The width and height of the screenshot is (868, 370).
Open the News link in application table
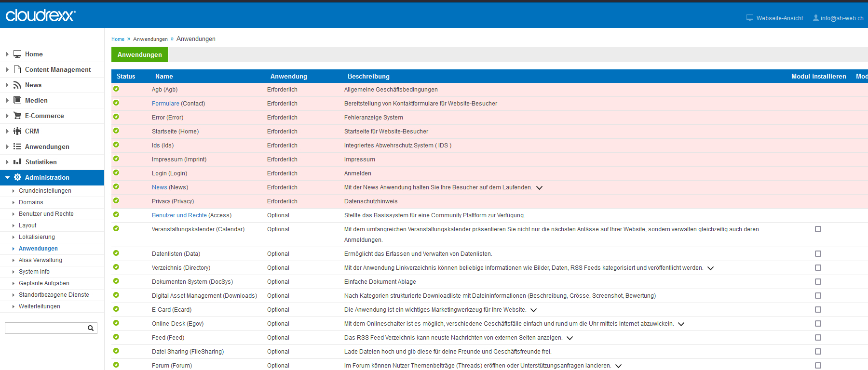(160, 187)
